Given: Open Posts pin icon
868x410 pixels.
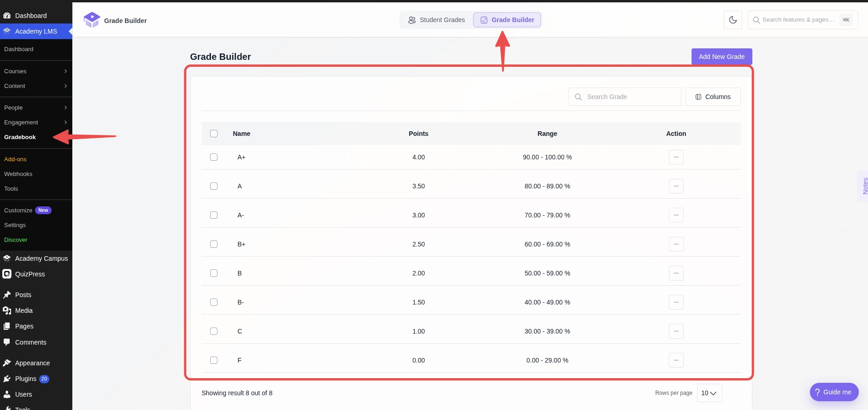Looking at the screenshot, I should coord(7,295).
